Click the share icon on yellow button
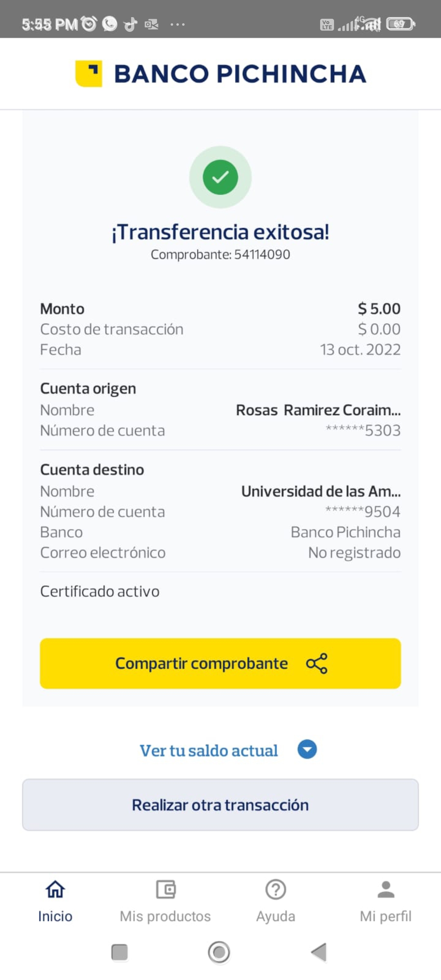 click(317, 664)
